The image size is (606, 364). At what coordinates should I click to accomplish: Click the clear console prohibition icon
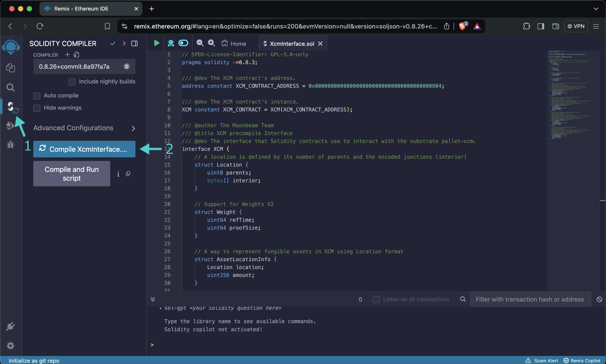coord(599,299)
